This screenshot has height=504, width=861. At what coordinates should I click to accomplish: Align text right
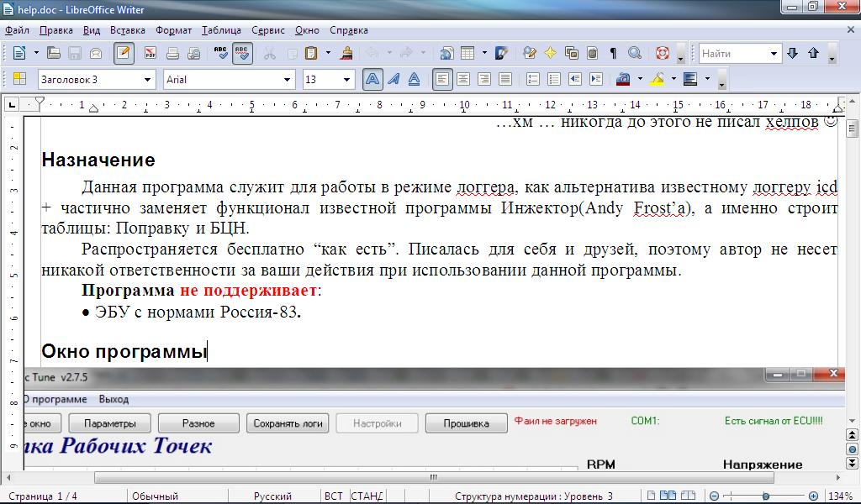pyautogui.click(x=484, y=80)
